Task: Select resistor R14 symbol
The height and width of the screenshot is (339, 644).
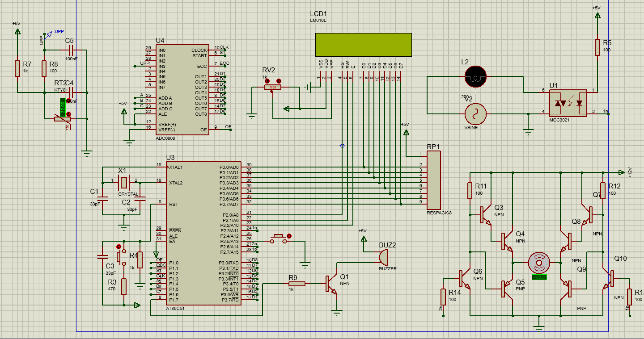Action: click(x=443, y=297)
